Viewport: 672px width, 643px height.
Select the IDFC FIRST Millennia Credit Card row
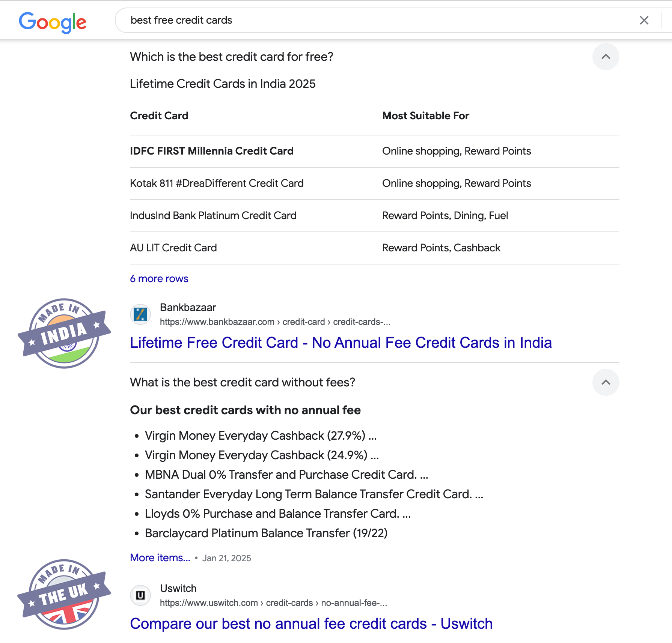(212, 151)
